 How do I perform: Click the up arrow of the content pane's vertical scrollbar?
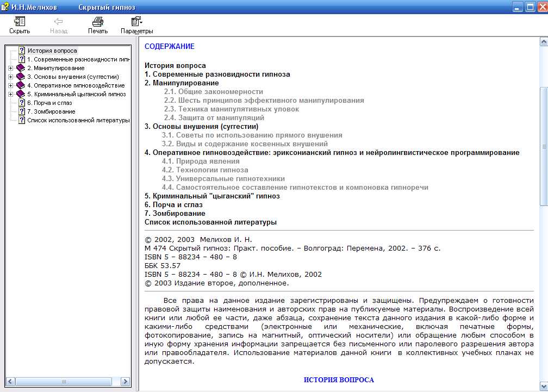pos(544,42)
